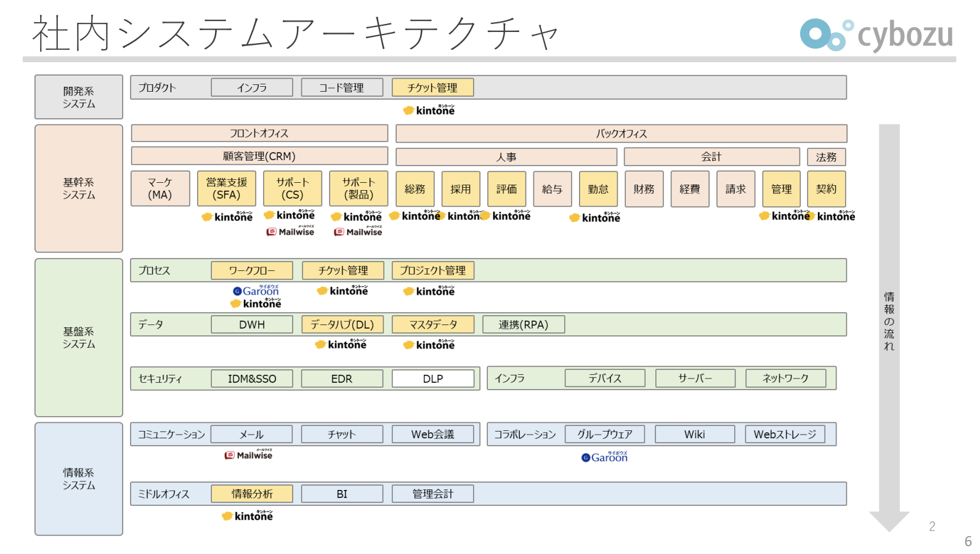Click the kintone logo under 契約
This screenshot has width=980, height=554.
coord(832,216)
